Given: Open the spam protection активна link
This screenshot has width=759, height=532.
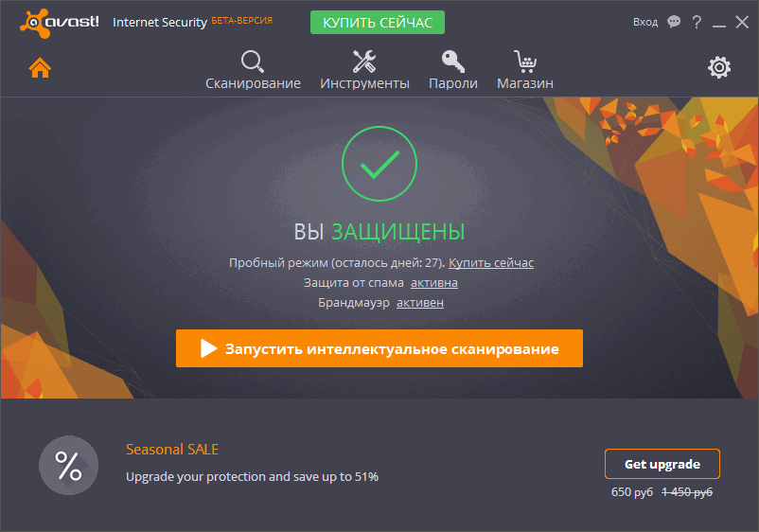Looking at the screenshot, I should tap(434, 283).
